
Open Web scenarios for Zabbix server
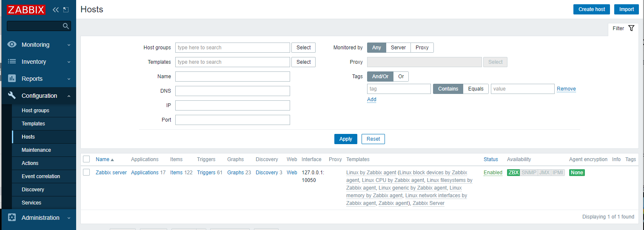coord(292,173)
